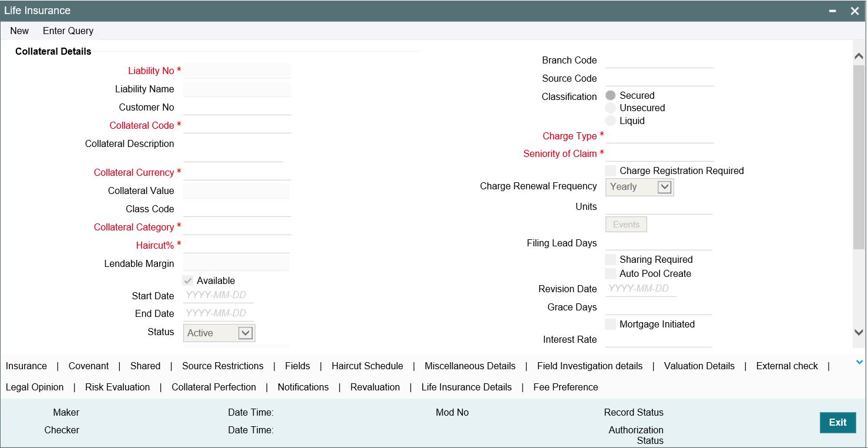Select the Secured classification option
The height and width of the screenshot is (448, 868).
pos(611,95)
